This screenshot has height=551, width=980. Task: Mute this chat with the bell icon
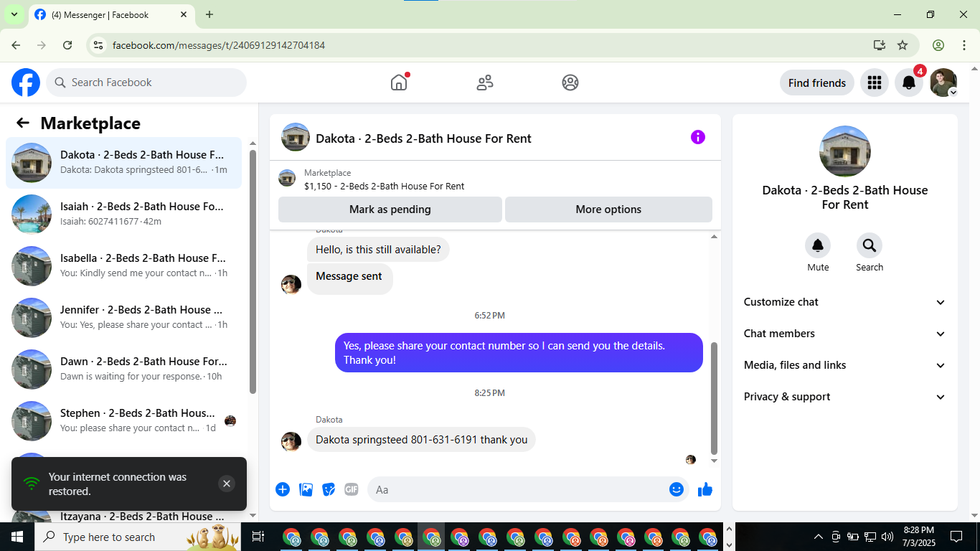click(818, 245)
